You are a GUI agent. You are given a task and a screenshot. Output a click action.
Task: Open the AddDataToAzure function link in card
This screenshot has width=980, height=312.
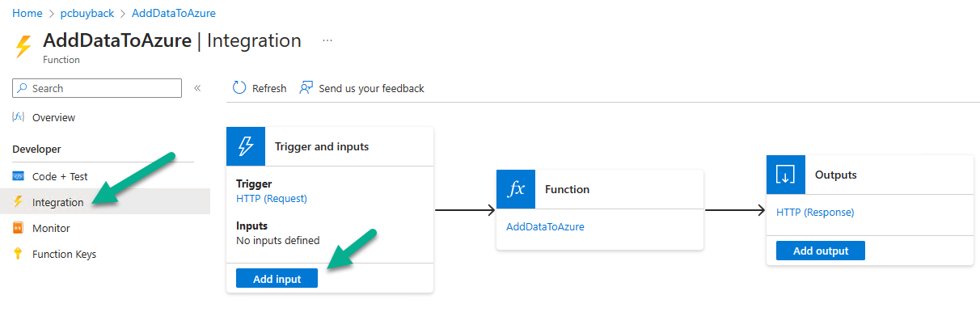coord(545,226)
